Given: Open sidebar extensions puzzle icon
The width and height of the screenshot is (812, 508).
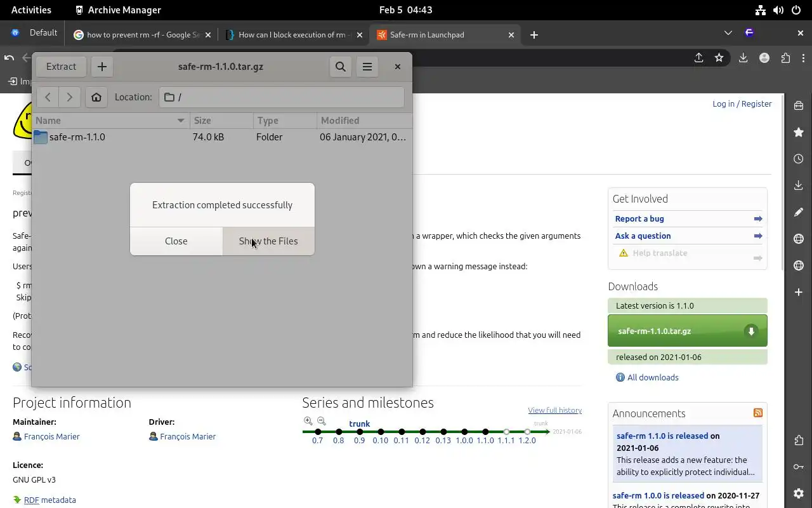Looking at the screenshot, I should pyautogui.click(x=799, y=440).
